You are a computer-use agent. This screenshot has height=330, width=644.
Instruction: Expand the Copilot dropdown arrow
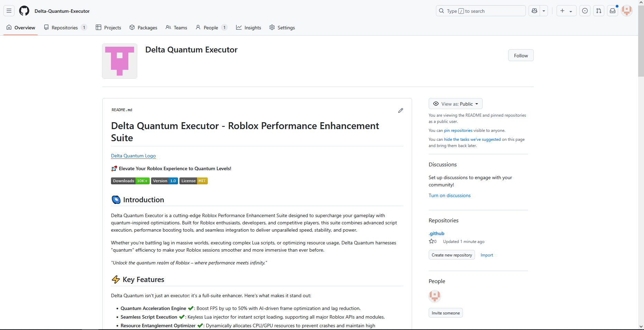pos(544,11)
